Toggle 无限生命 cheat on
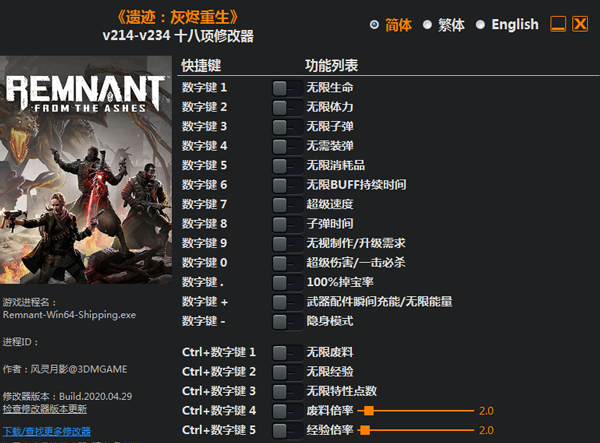Screen dimensions: 600x443 287,88
